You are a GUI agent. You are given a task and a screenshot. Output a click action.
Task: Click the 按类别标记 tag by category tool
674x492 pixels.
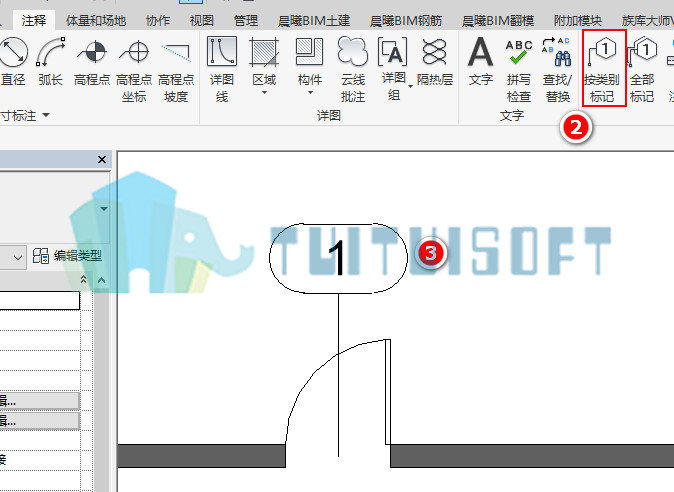[604, 68]
